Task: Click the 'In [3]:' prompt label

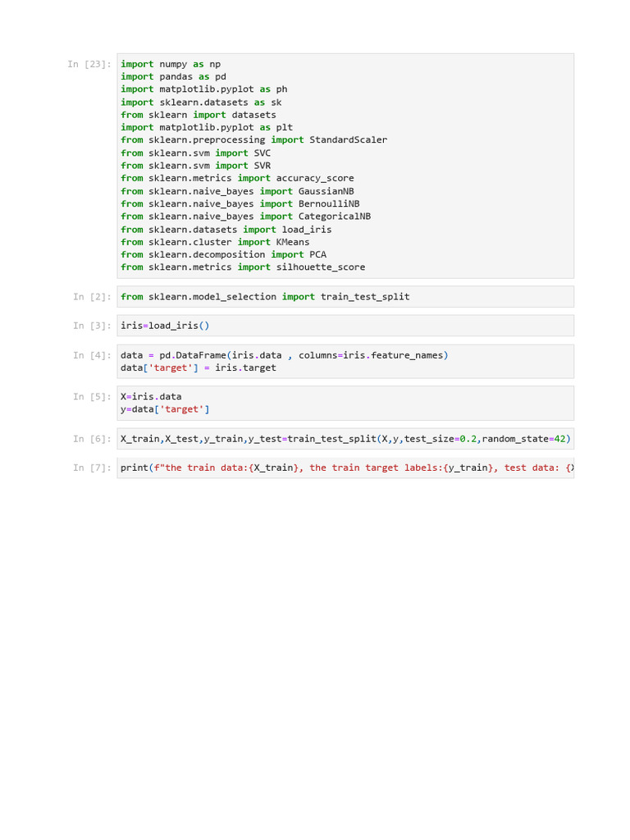Action: 92,326
